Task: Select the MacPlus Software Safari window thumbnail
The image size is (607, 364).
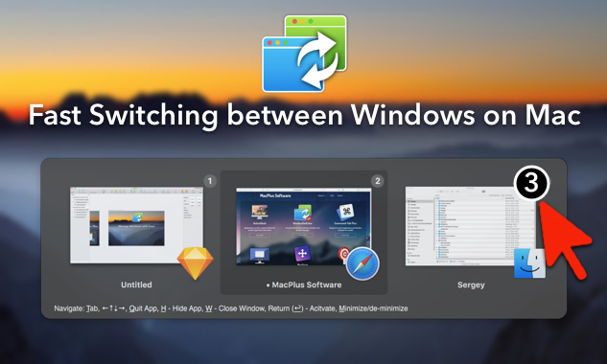Action: pyautogui.click(x=303, y=226)
